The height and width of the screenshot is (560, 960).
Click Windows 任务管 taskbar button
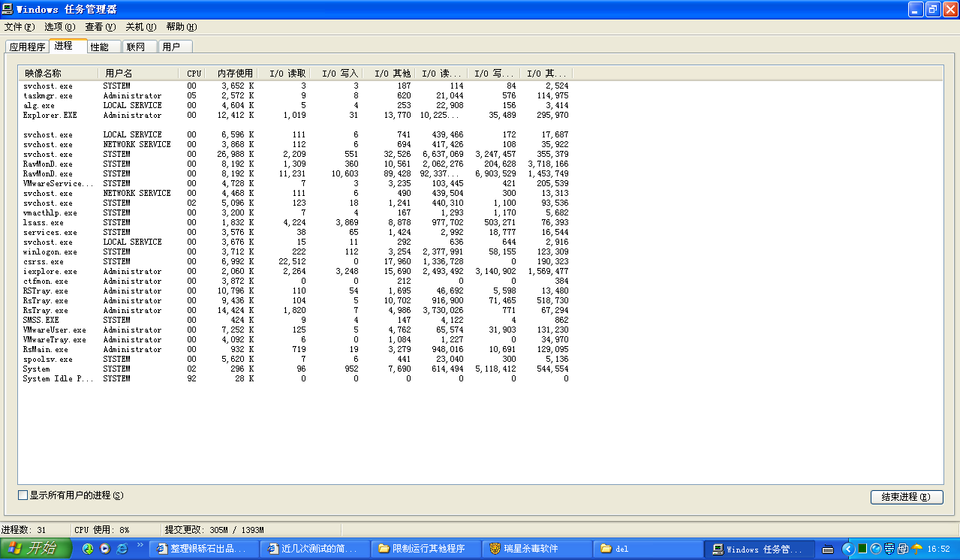[760, 549]
